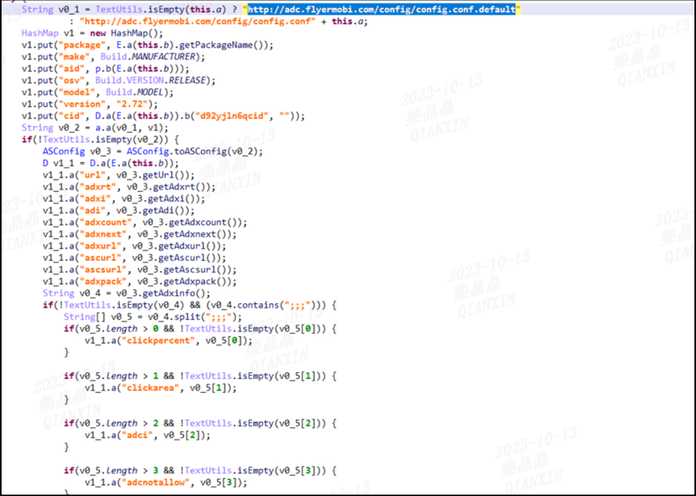Click the "adcnotallow" string literal
Screen dimensions: 696x496
click(x=156, y=483)
